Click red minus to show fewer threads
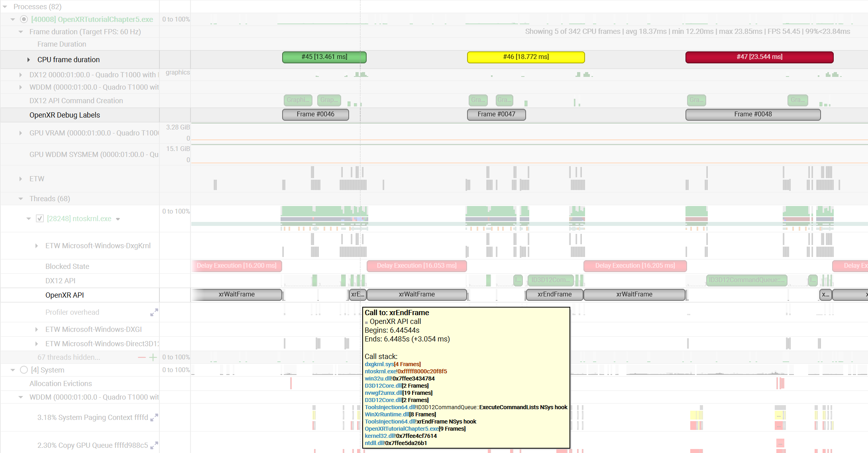The height and width of the screenshot is (453, 868). pos(141,357)
